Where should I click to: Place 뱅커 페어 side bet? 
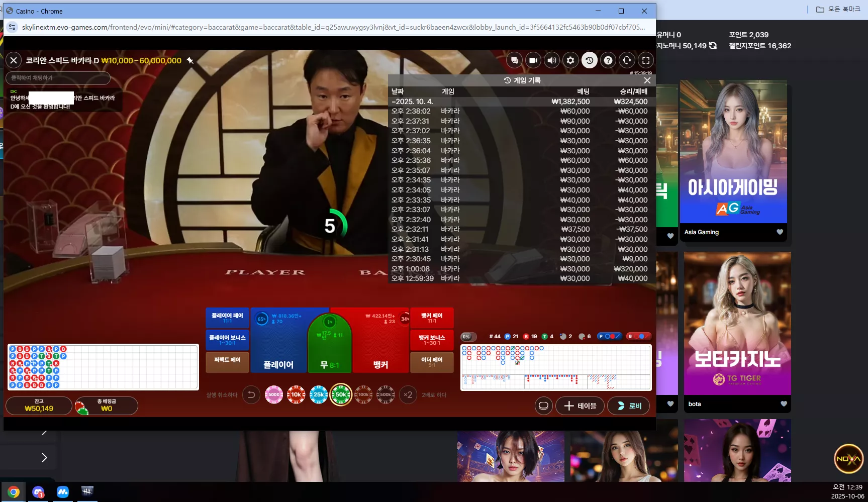tap(432, 318)
